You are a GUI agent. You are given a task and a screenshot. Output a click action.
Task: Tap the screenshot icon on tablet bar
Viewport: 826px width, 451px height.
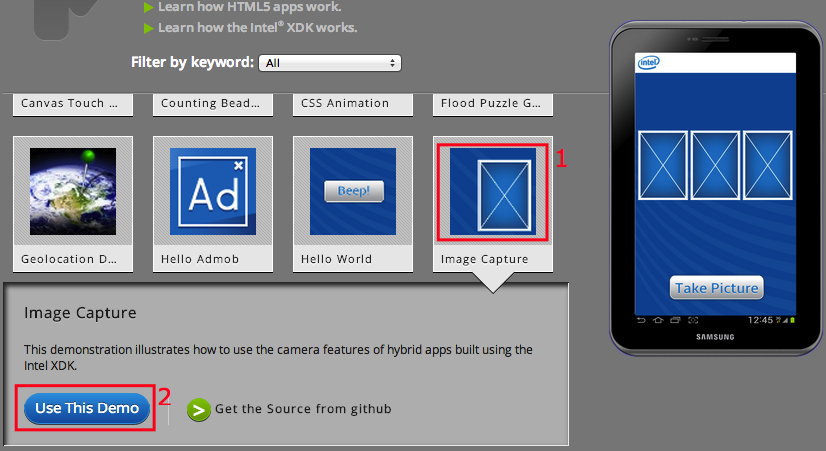(693, 320)
